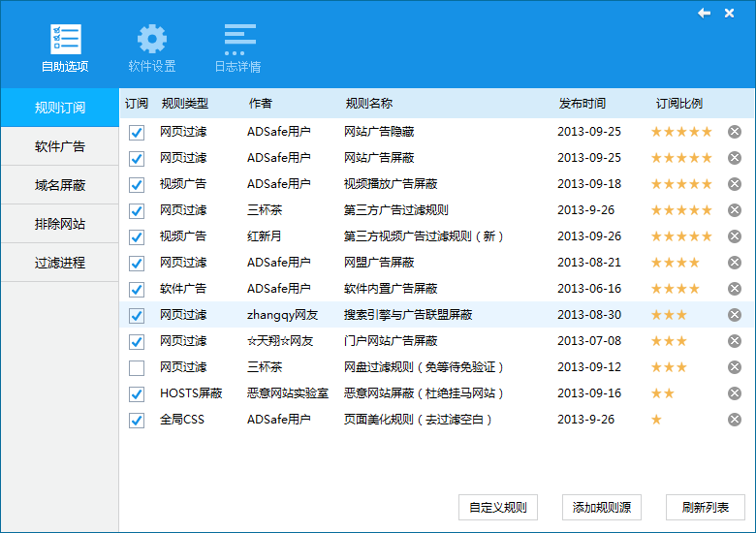
Task: Click the back arrow icon
Action: pos(704,13)
